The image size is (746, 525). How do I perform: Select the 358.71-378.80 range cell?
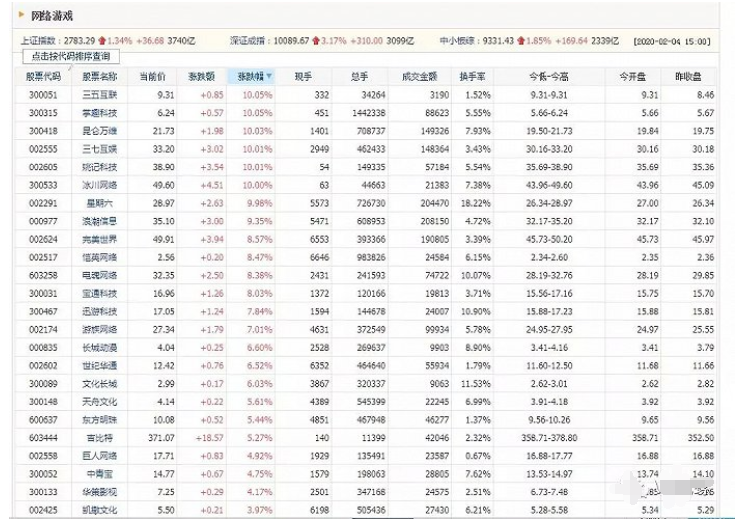[549, 438]
